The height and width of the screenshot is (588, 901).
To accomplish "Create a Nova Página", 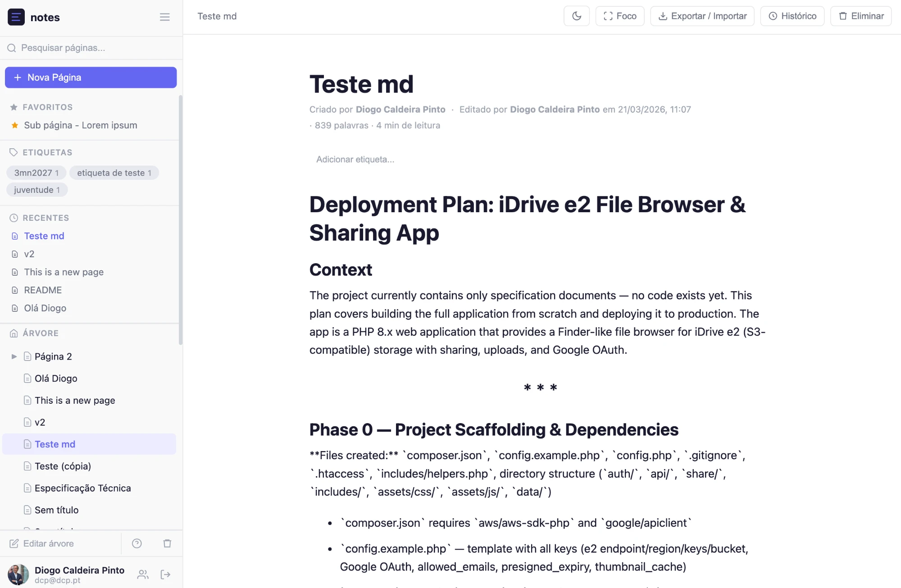I will pyautogui.click(x=91, y=77).
